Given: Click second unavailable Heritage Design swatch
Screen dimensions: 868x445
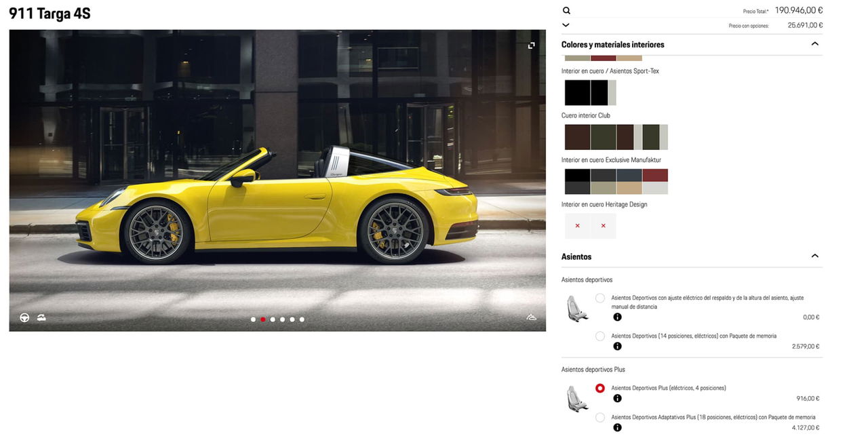Looking at the screenshot, I should (x=604, y=226).
